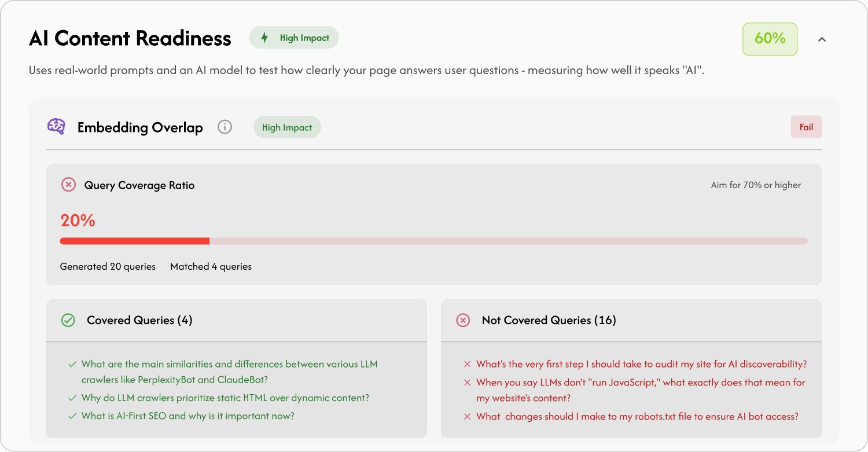
Task: Collapse the AI Content Readiness section via the chevron
Action: (x=822, y=39)
